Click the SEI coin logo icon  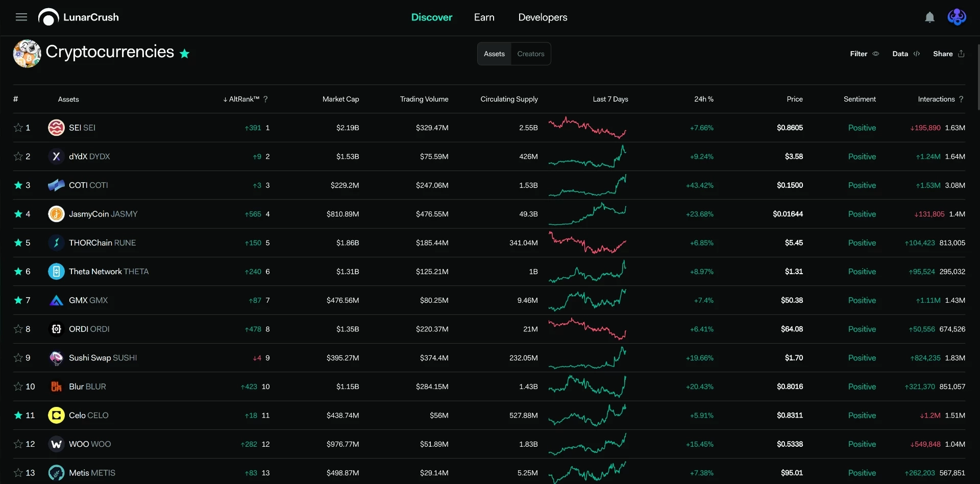[x=56, y=128]
